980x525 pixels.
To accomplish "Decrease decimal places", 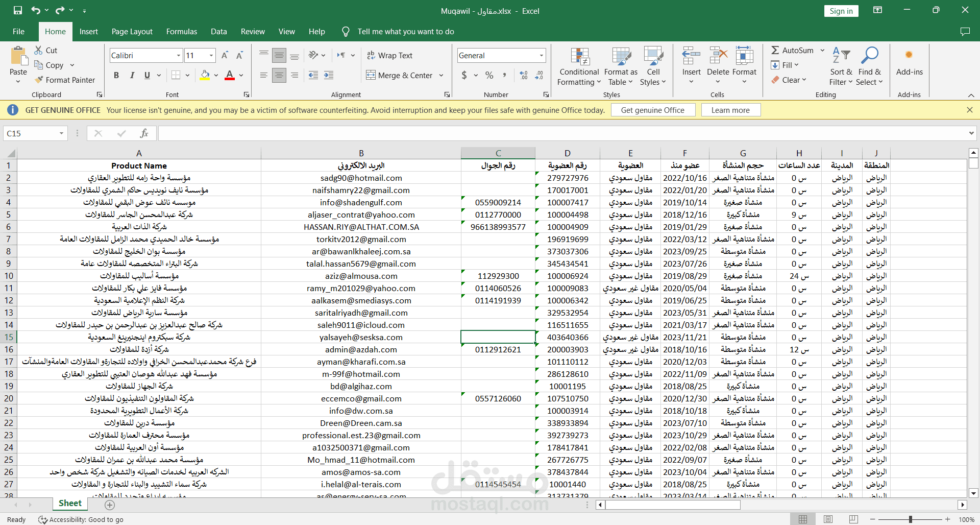I will coord(539,75).
